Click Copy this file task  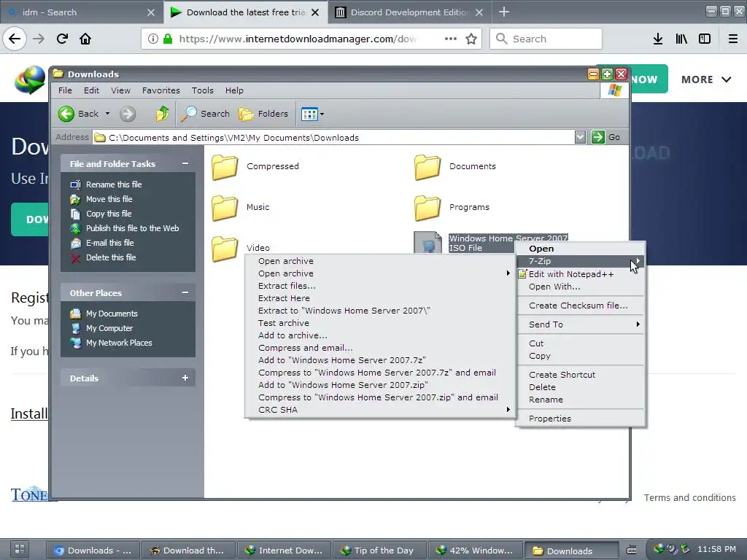108,214
